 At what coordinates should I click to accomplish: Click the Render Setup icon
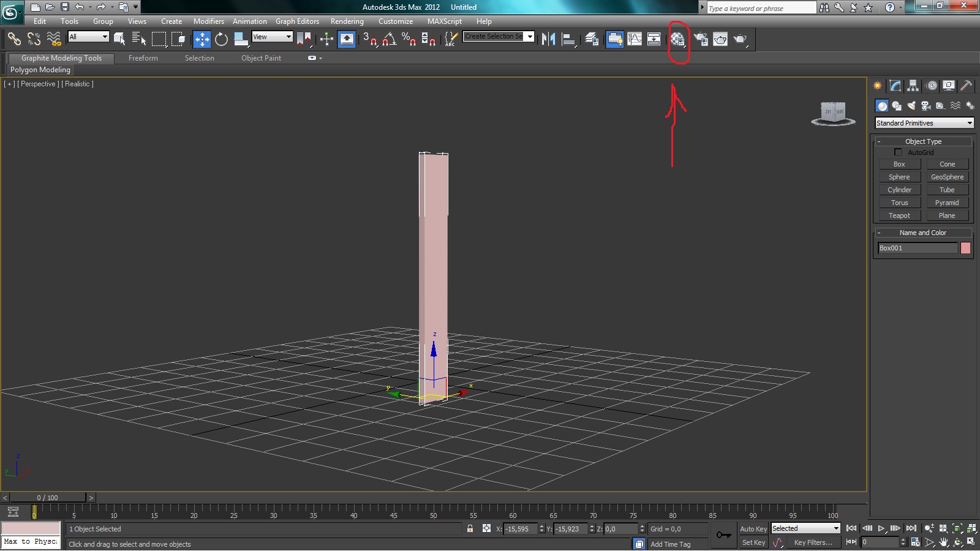pyautogui.click(x=701, y=39)
